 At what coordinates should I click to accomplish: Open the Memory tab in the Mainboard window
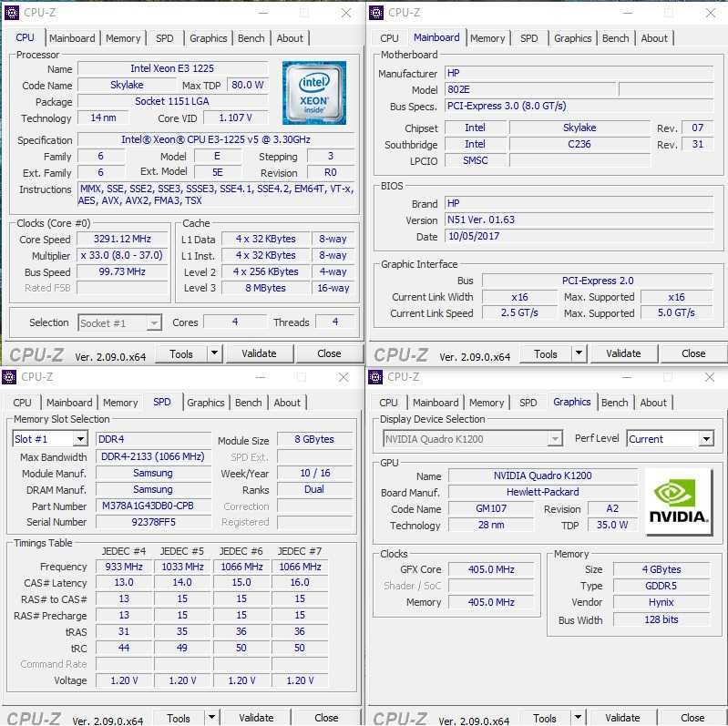coord(487,38)
